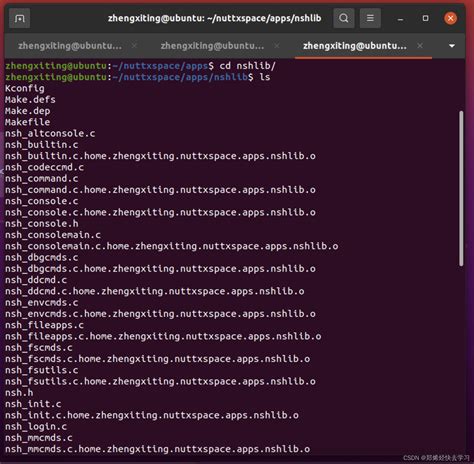474x464 pixels.
Task: Click the nsh_init.c line
Action: 33,404
